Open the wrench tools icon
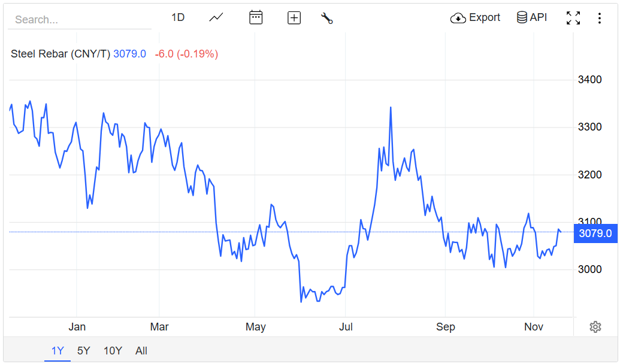 click(326, 18)
